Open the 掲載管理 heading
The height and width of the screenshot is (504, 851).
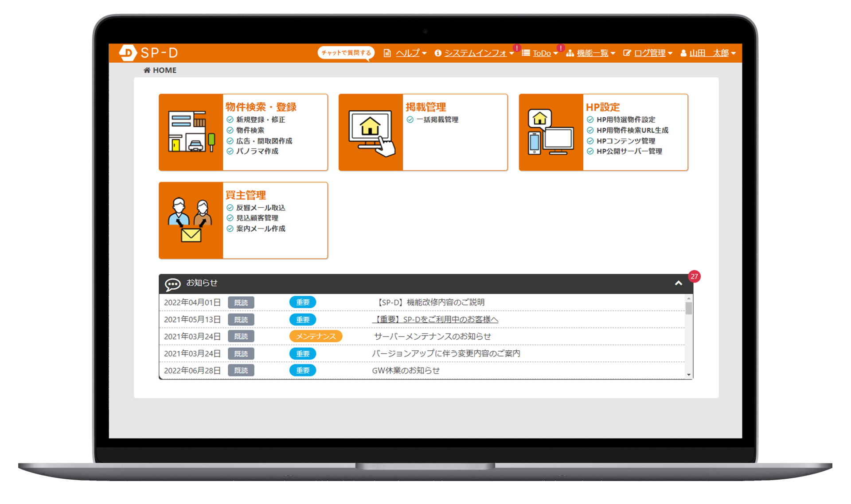click(x=425, y=107)
